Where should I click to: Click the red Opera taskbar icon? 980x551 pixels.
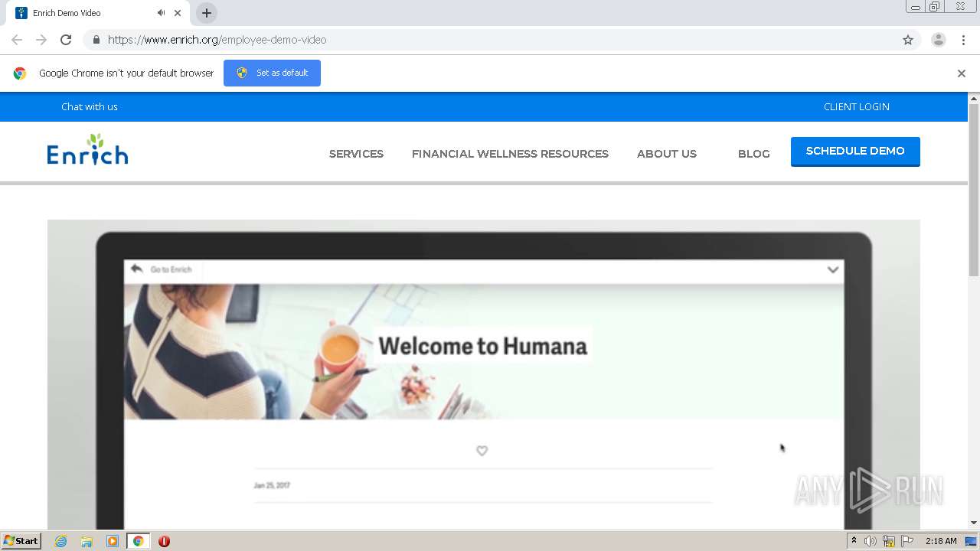click(164, 541)
